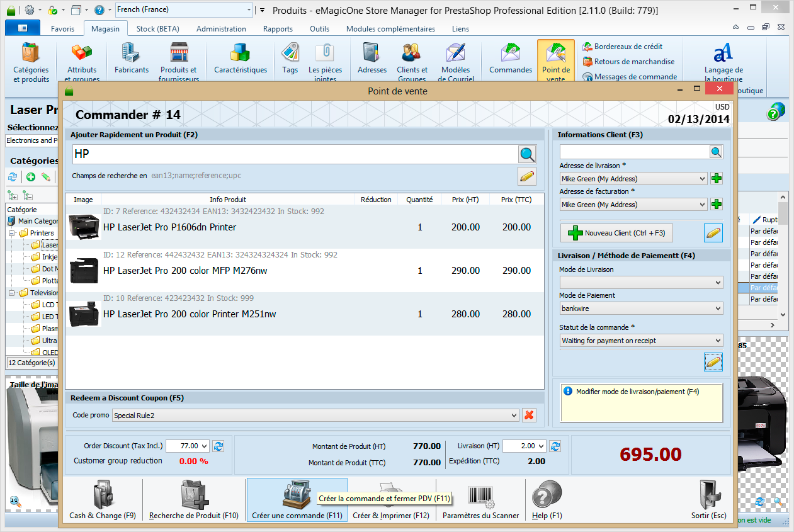The width and height of the screenshot is (794, 532).
Task: Select HP LaserJet Pro 200 color MFP M276nw
Action: coord(305,270)
